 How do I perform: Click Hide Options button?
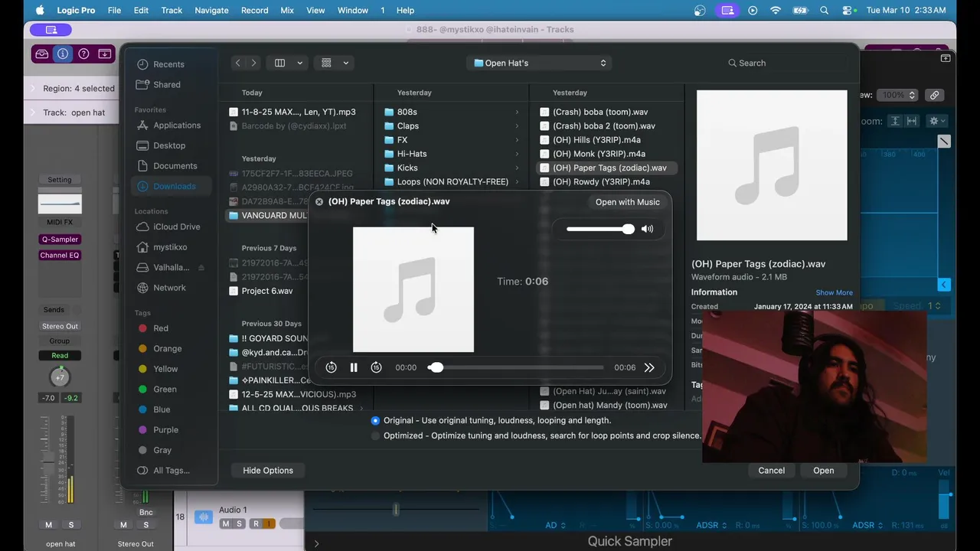(x=268, y=471)
